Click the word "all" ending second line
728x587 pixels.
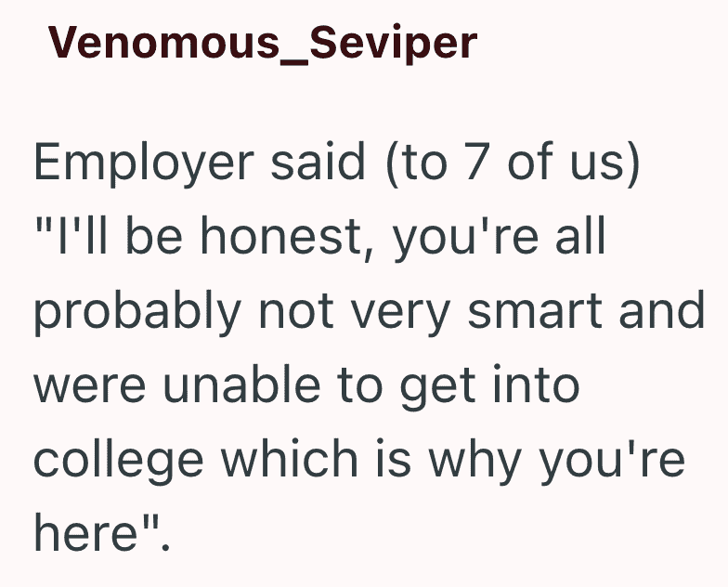tap(580, 236)
